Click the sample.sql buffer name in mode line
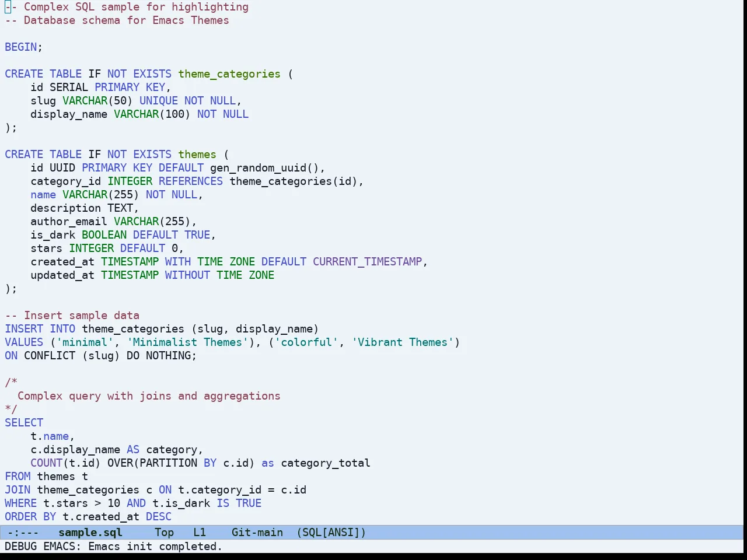This screenshot has width=747, height=560. [90, 532]
